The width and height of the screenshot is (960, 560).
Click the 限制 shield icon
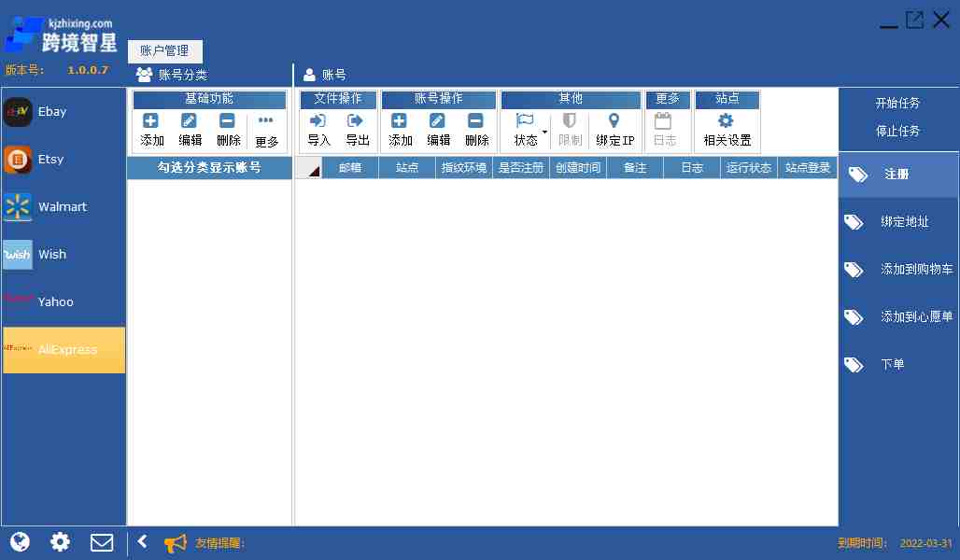tap(570, 120)
